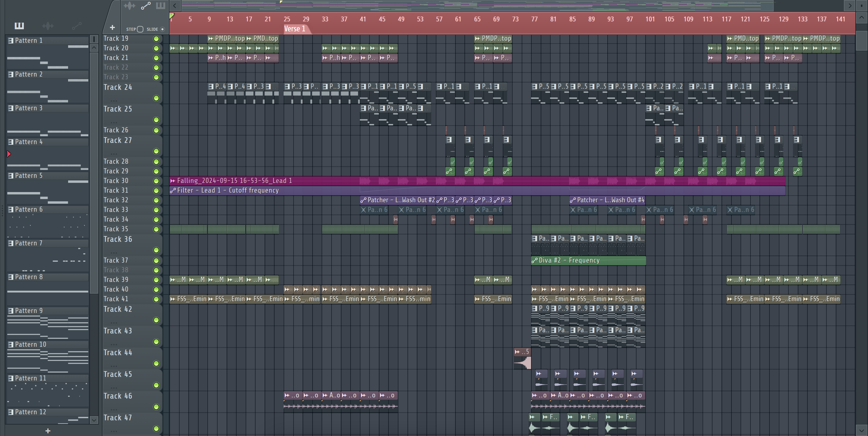Viewport: 868px width, 436px height.
Task: Open the first P..4 clip menu on Track 24
Action: click(x=211, y=87)
